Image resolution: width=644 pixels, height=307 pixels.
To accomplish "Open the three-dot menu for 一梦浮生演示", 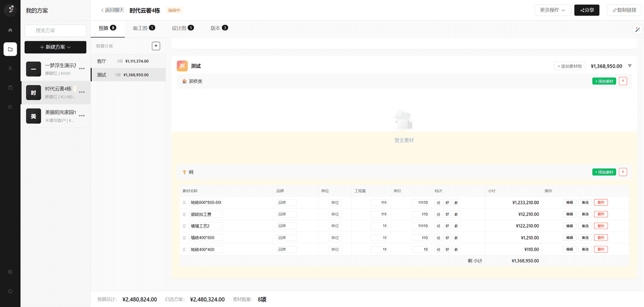I will pyautogui.click(x=82, y=69).
